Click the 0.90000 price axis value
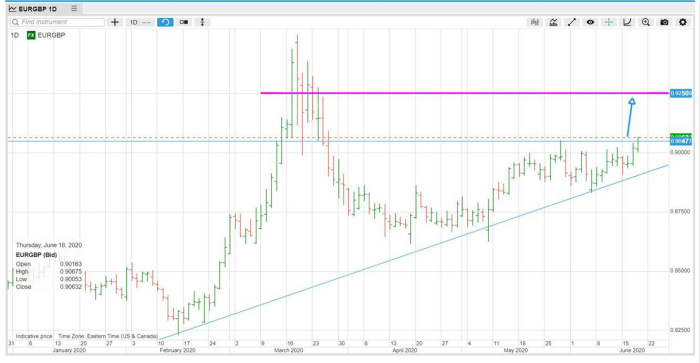This screenshot has width=700, height=363. (680, 152)
